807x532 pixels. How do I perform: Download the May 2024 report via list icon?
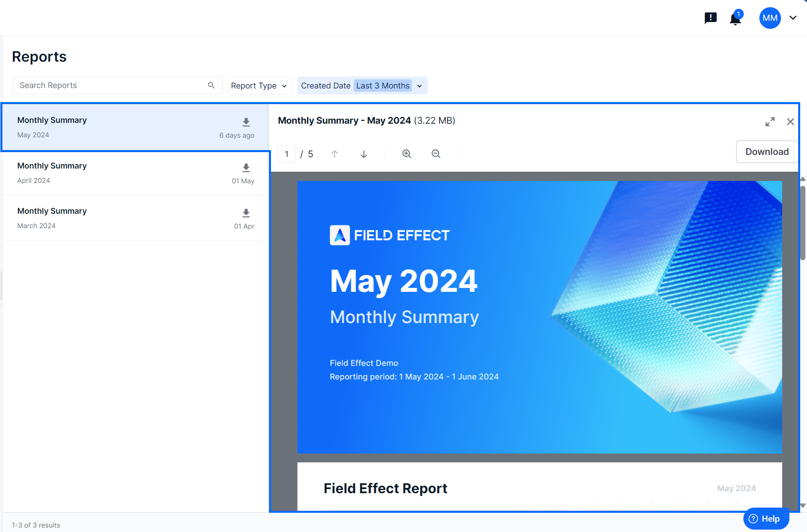click(x=246, y=122)
